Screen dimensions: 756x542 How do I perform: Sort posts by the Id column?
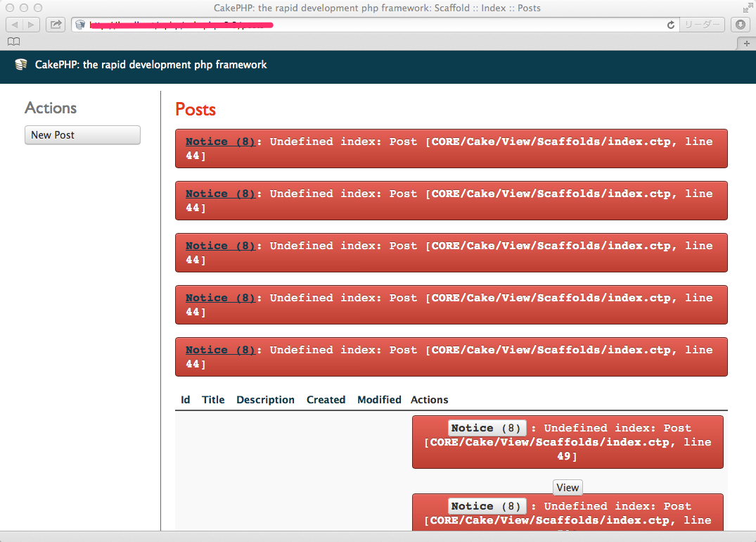[185, 400]
